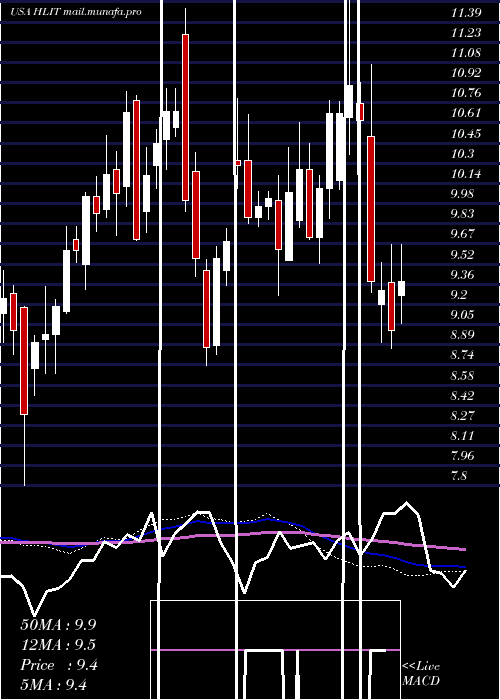This screenshot has width=500, height=700.
Task: Click the 7.8 price axis label
Action: click(459, 476)
